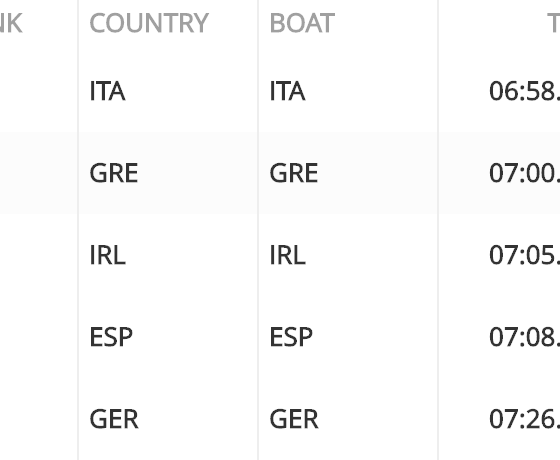Click the BOAT column header
The width and height of the screenshot is (560, 460).
(x=302, y=23)
